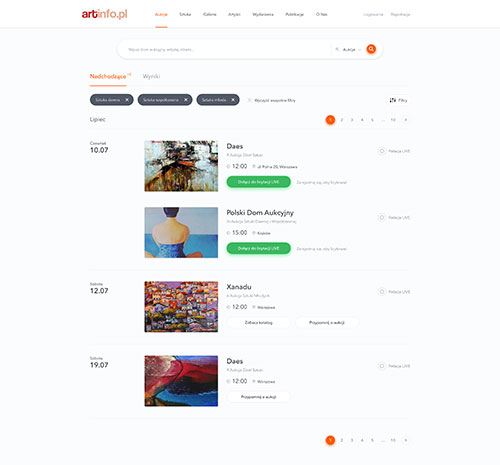
Task: Open the Filtry filter settings icon
Action: (393, 100)
